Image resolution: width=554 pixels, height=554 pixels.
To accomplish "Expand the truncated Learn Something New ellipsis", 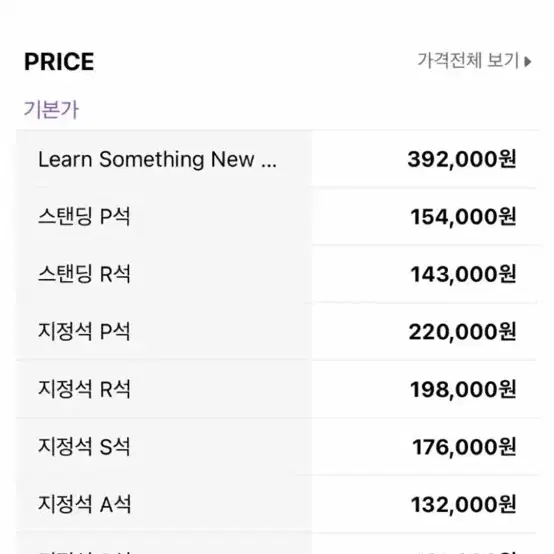I will click(x=269, y=166).
